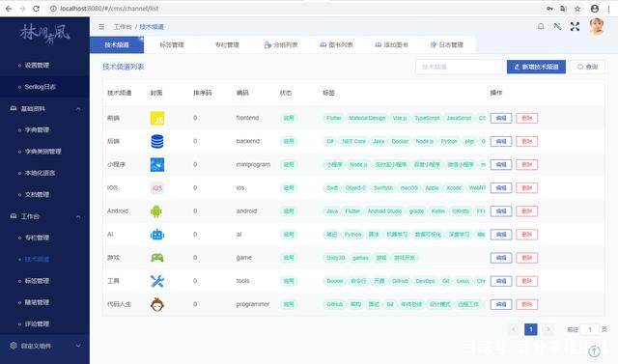The width and height of the screenshot is (618, 364).
Task: Click the miniprogram code cell
Action: [x=253, y=165]
